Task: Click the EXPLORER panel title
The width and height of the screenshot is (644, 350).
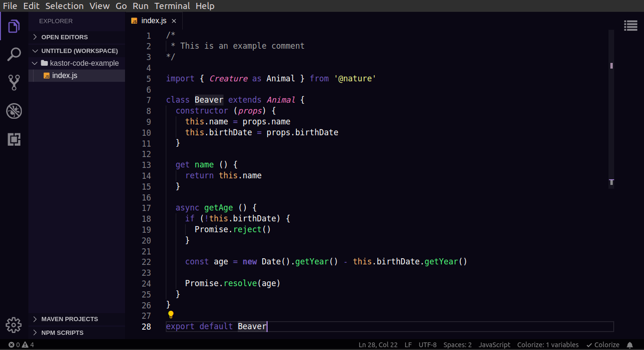Action: 56,21
